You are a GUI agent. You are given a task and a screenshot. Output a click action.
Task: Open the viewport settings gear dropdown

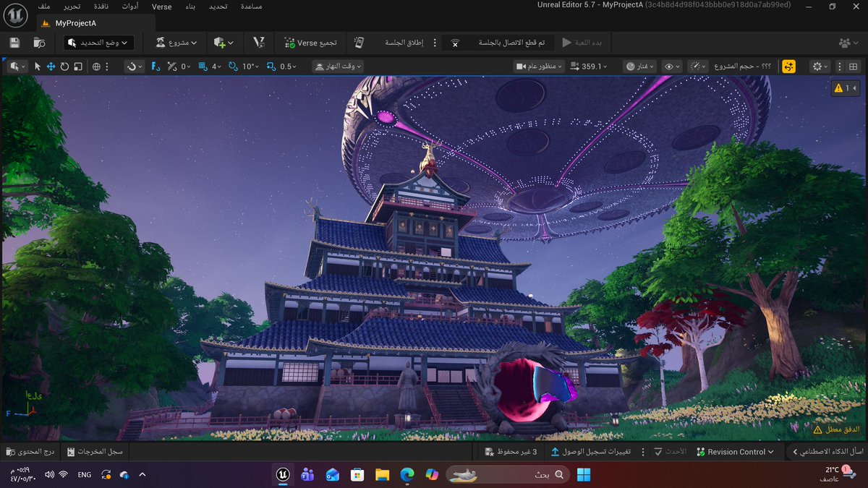(821, 66)
